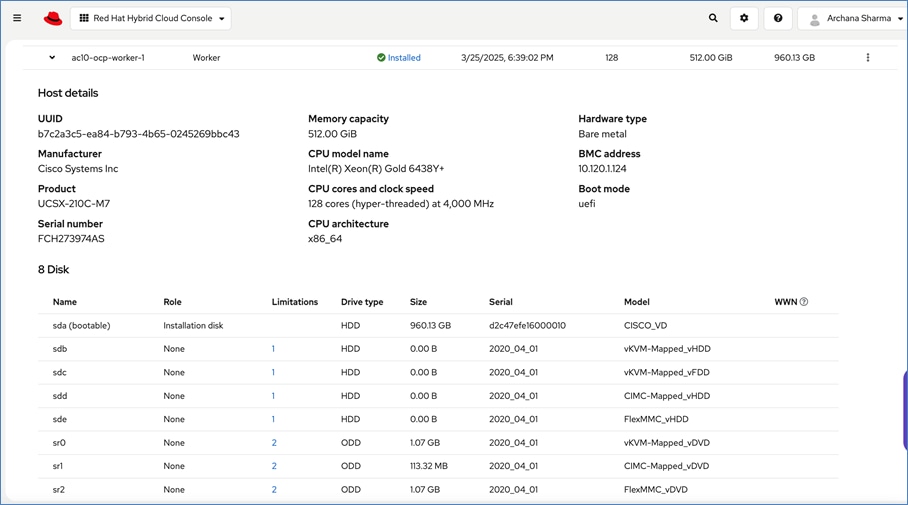908x505 pixels.
Task: Open Red Hat Hybrid Cloud Console dropdown
Action: (151, 18)
